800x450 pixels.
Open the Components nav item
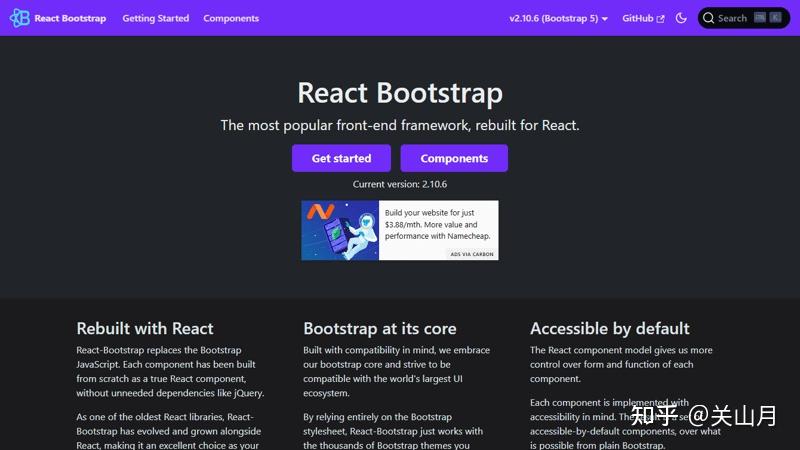tap(231, 18)
